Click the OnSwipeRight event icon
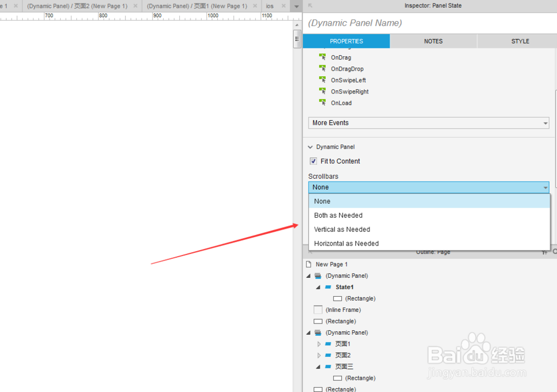The image size is (557, 392). tap(323, 91)
